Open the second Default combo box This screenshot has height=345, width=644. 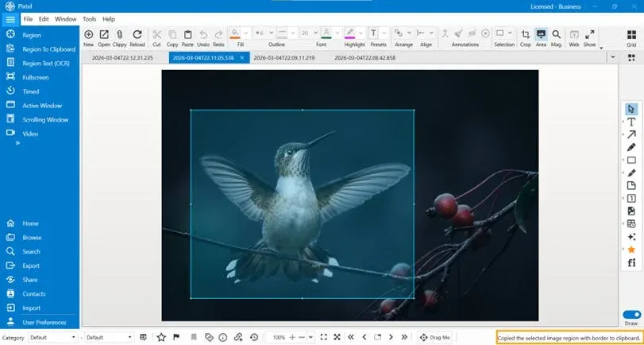click(109, 337)
